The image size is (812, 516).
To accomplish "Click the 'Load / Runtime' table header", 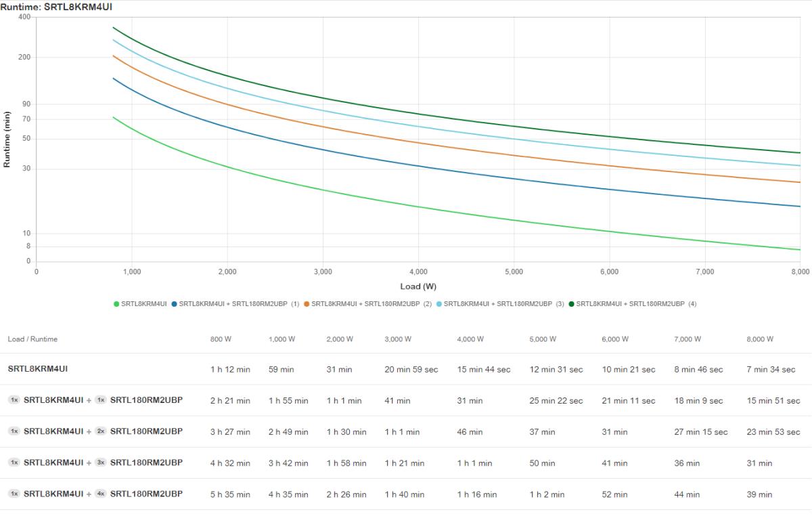I will [x=32, y=339].
